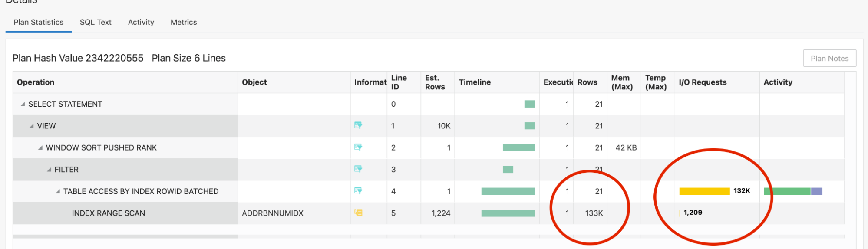This screenshot has height=249, width=868.
Task: Collapse the FILTER operation node
Action: pos(49,170)
